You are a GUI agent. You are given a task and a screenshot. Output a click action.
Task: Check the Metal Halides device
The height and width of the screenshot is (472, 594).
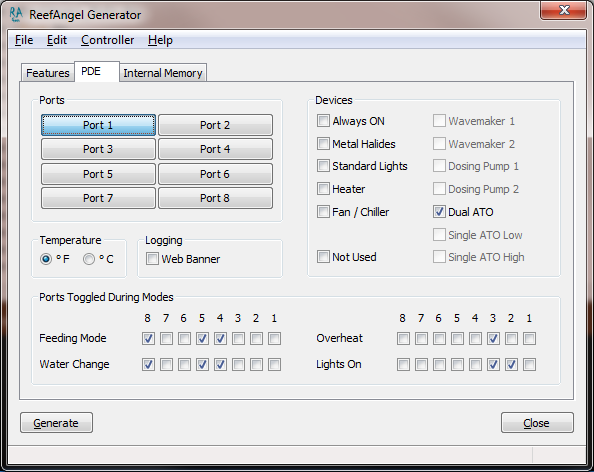click(323, 144)
